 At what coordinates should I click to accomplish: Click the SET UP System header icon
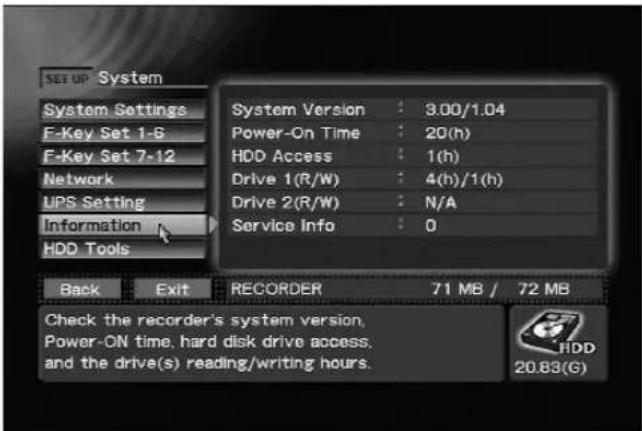click(66, 78)
